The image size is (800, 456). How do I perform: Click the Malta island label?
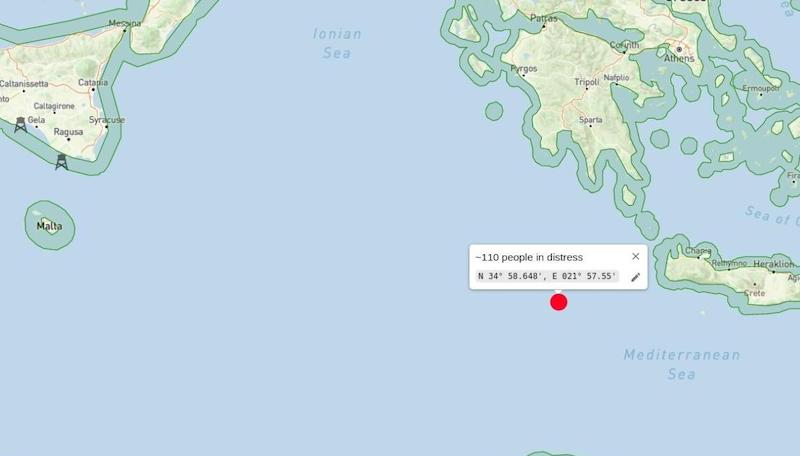49,226
